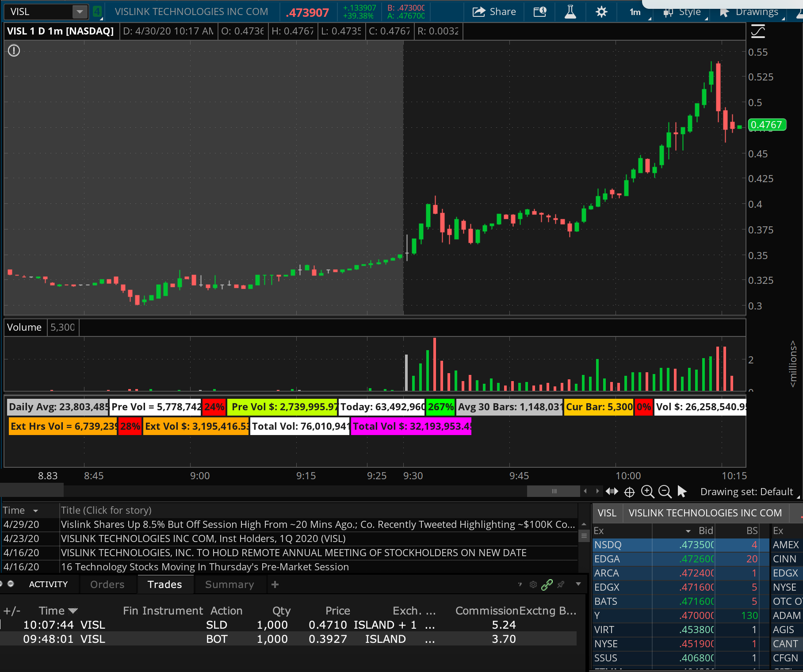Click the Fin Instrument column header
This screenshot has width=803, height=672.
163,611
